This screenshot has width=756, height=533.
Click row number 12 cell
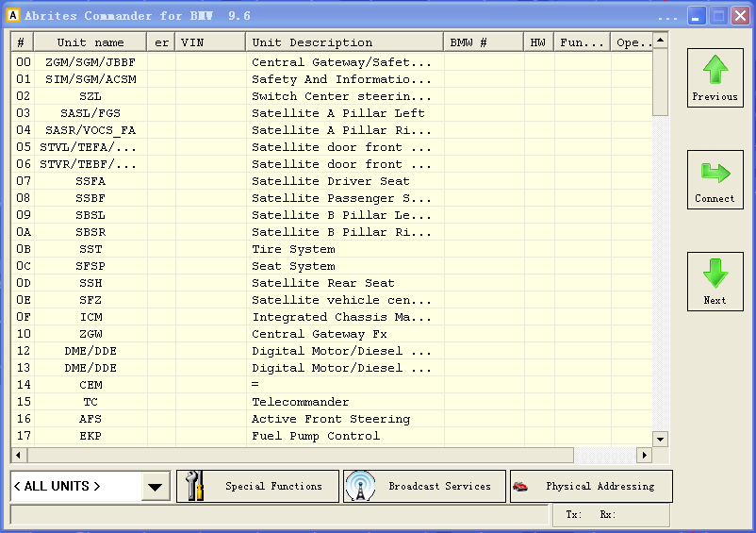pos(24,351)
